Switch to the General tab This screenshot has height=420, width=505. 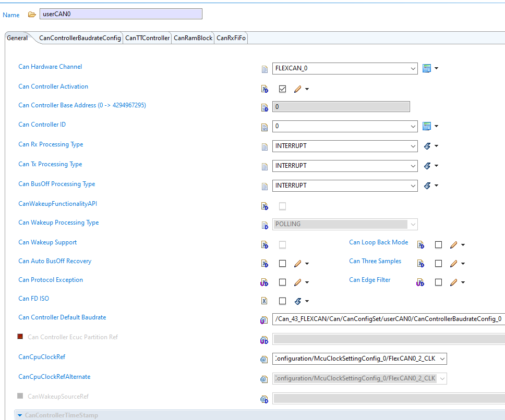click(x=17, y=38)
